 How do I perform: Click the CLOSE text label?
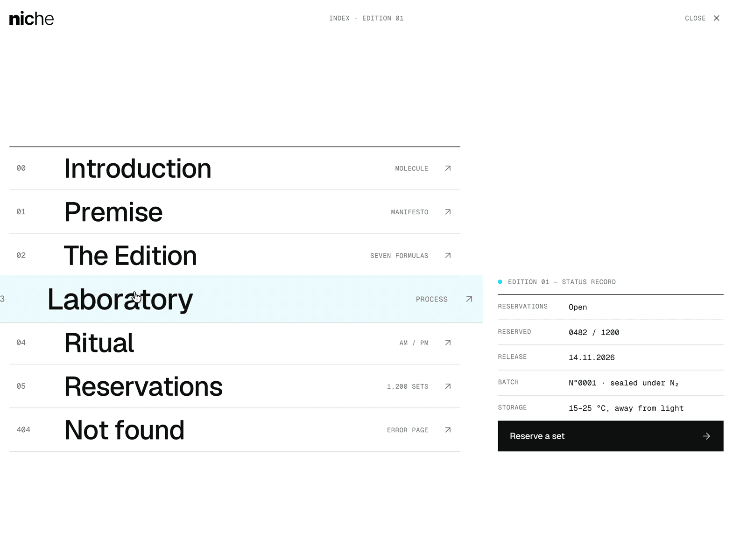pyautogui.click(x=695, y=18)
